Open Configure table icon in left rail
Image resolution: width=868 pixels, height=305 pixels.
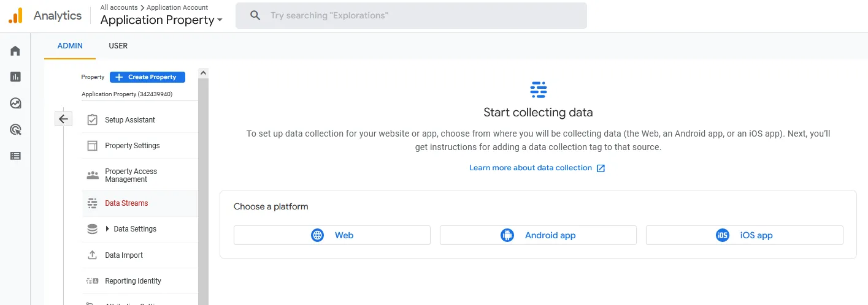(15, 156)
